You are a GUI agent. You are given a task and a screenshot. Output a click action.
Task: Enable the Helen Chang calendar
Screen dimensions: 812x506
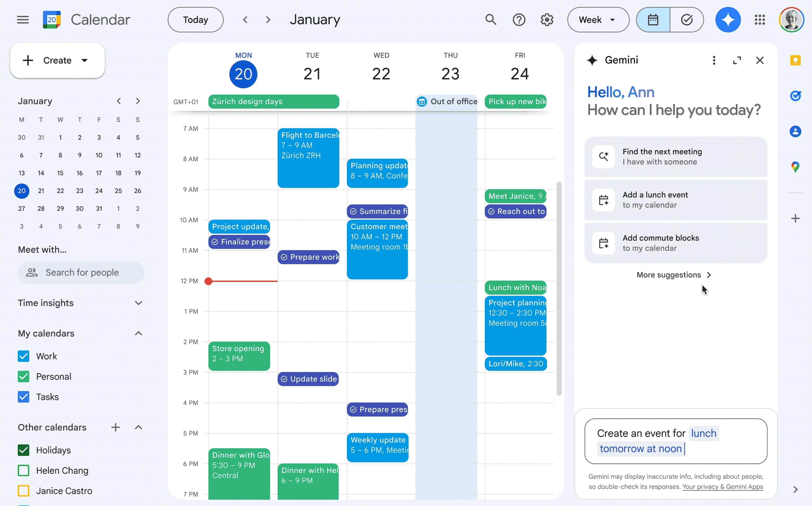pos(23,470)
